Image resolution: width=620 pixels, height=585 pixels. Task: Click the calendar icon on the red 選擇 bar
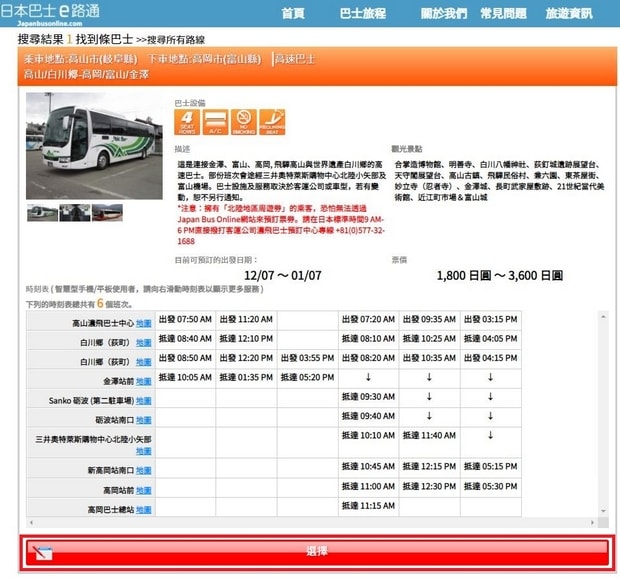[x=42, y=552]
